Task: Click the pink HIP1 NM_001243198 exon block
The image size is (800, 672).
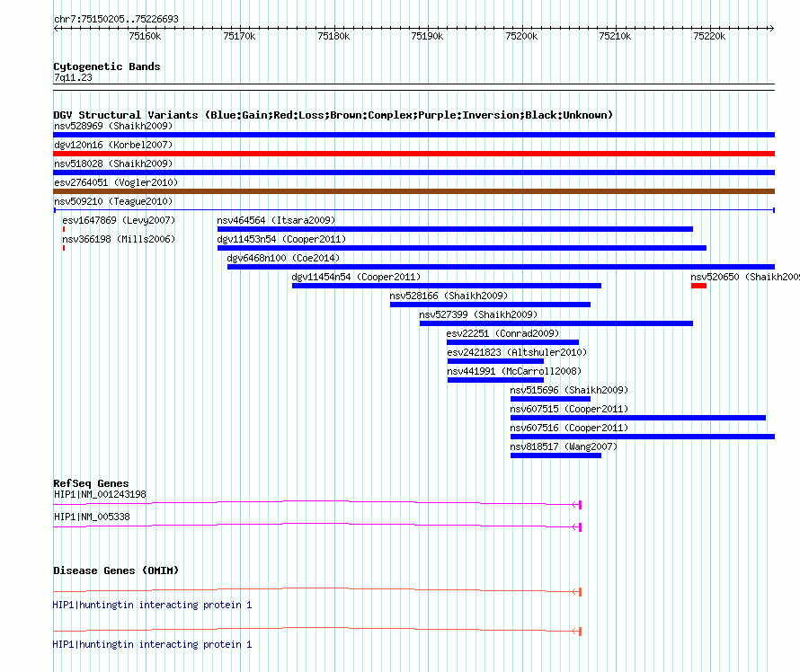Action: (580, 505)
